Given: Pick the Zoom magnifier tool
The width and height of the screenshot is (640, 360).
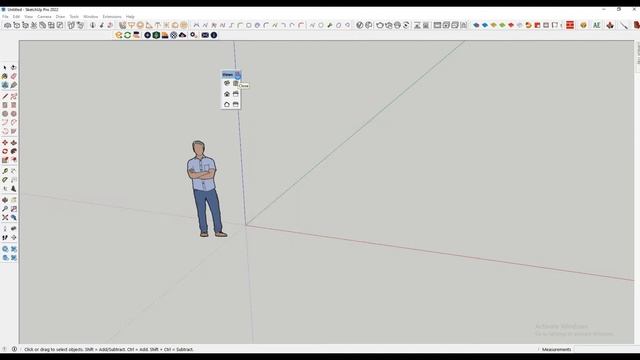Looking at the screenshot, I should click(5, 209).
